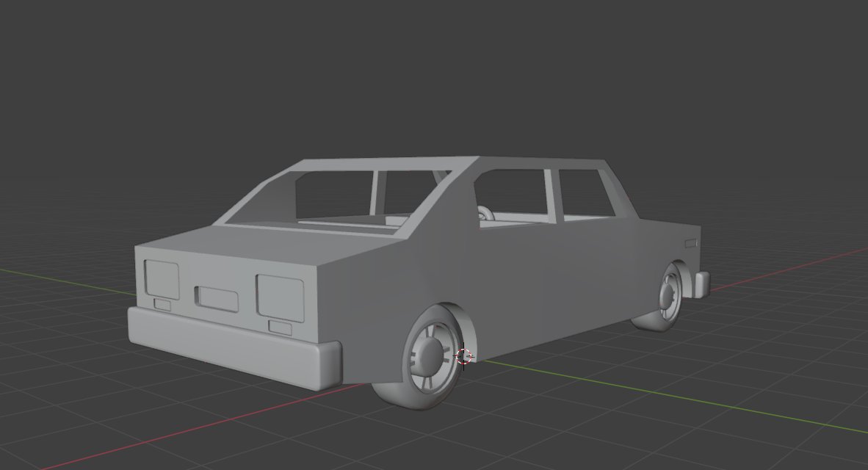Click the rear license plate recess
Image resolution: width=868 pixels, height=470 pixels.
[x=217, y=299]
